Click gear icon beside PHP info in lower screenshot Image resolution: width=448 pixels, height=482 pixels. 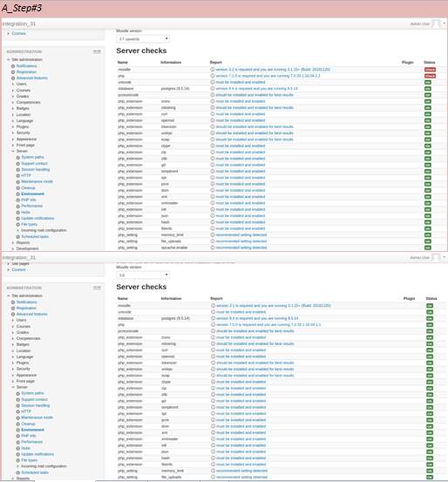point(17,436)
